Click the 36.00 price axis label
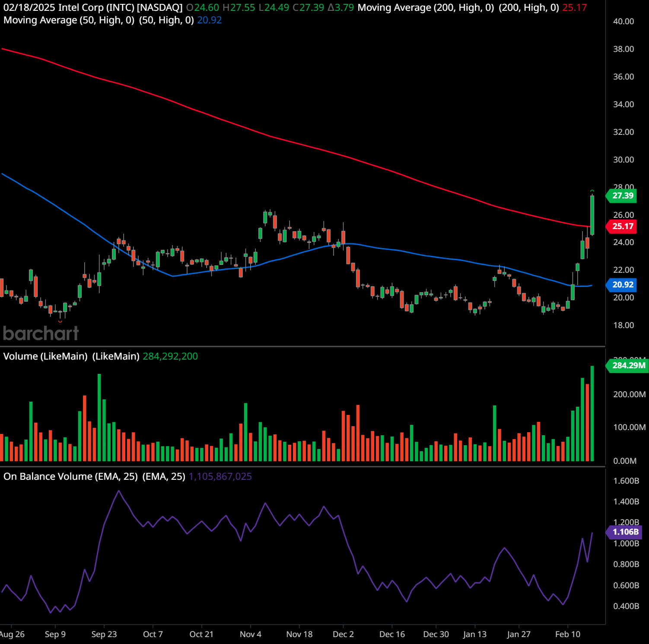The width and height of the screenshot is (649, 644). point(624,77)
